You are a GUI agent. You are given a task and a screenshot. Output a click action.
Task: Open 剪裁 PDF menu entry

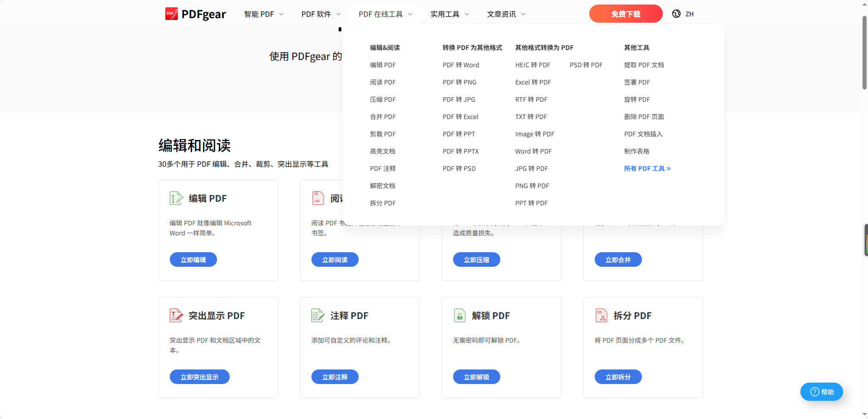pyautogui.click(x=383, y=134)
